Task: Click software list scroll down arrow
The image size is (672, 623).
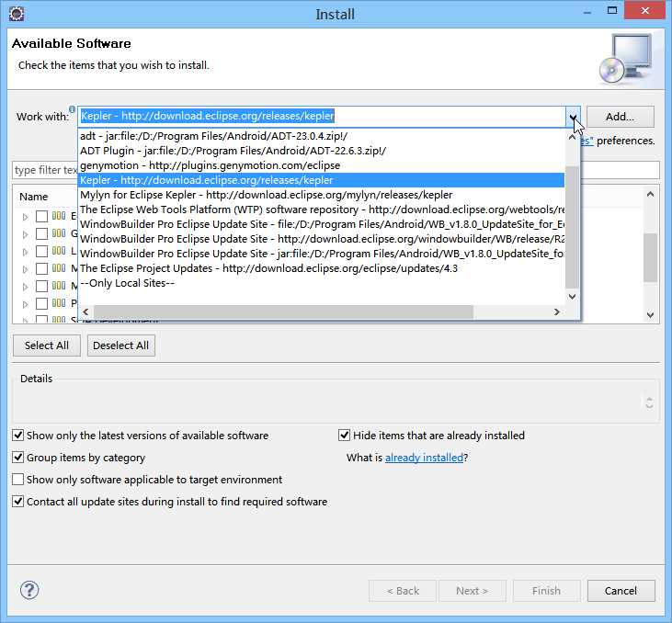Action: 650,315
